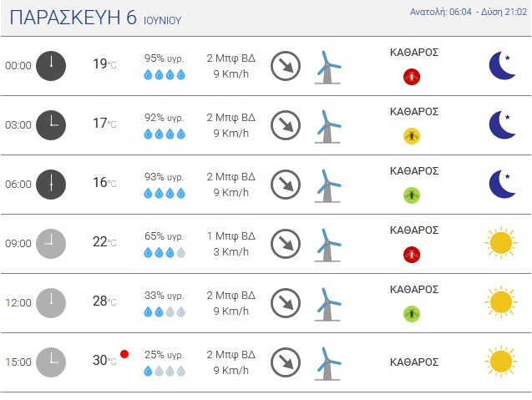
Task: Click the Ανατολή 06:04 - Δύση 21:02 text
Action: 469,12
